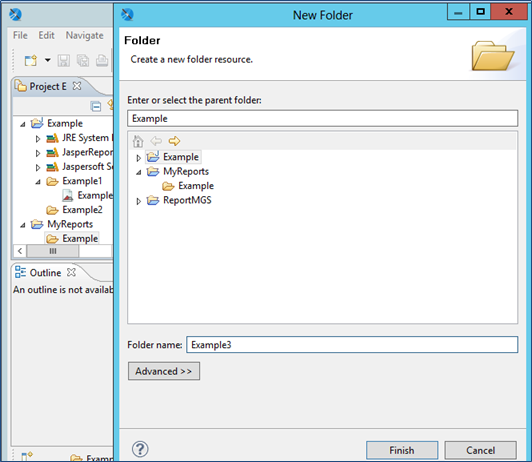
Task: Open the Navigate menu
Action: [84, 35]
